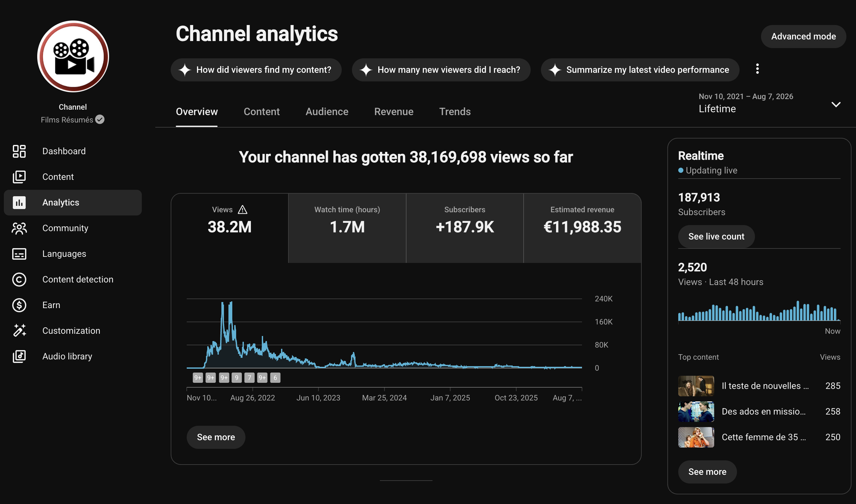Viewport: 856px width, 504px height.
Task: Click the Content play-library icon
Action: 19,177
